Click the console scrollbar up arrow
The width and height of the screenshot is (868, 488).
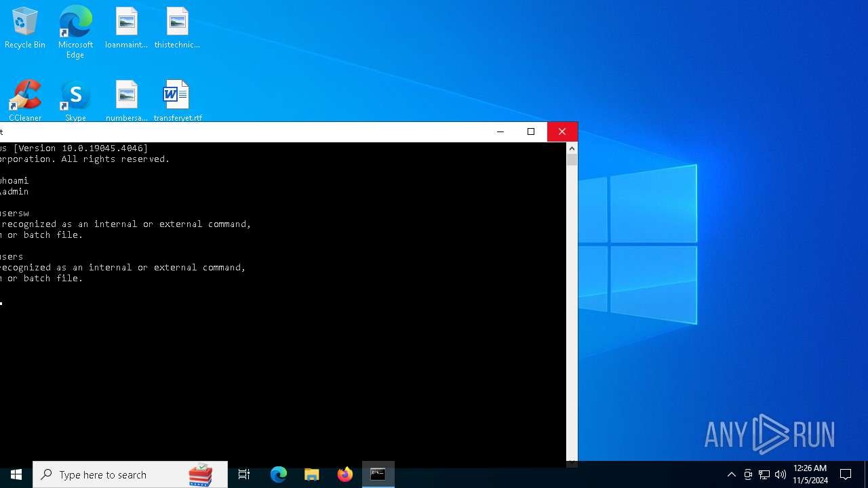572,148
